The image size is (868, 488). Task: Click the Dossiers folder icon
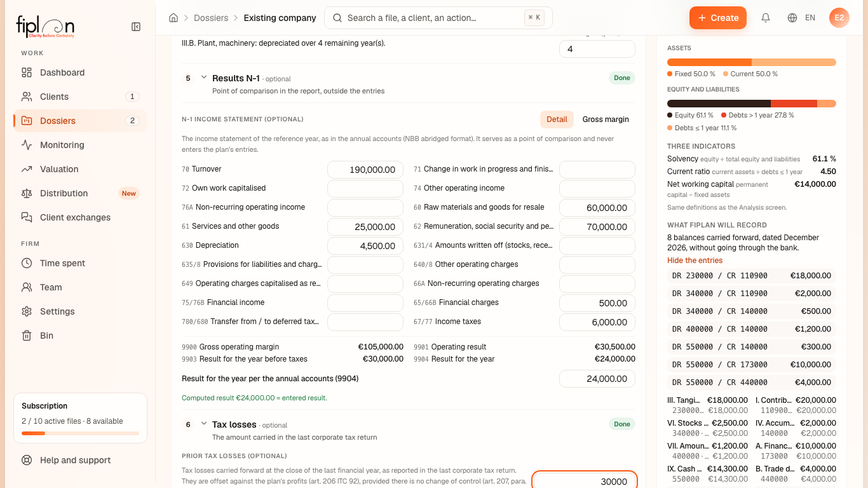[x=27, y=121]
